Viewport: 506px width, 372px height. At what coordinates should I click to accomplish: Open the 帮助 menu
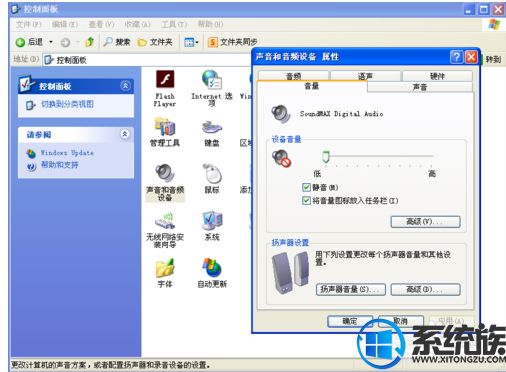210,24
